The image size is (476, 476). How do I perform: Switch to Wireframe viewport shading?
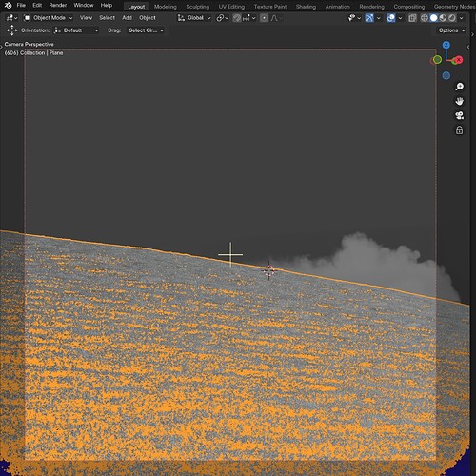(x=425, y=18)
